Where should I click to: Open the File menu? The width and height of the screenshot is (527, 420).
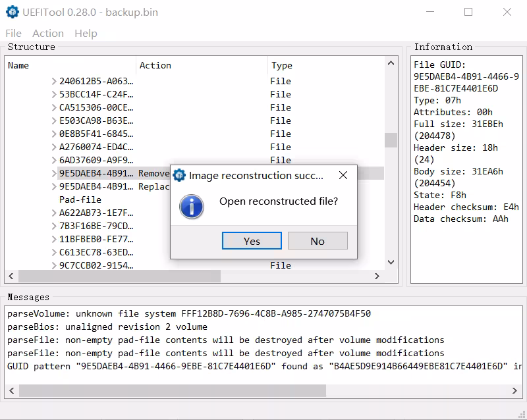(13, 34)
